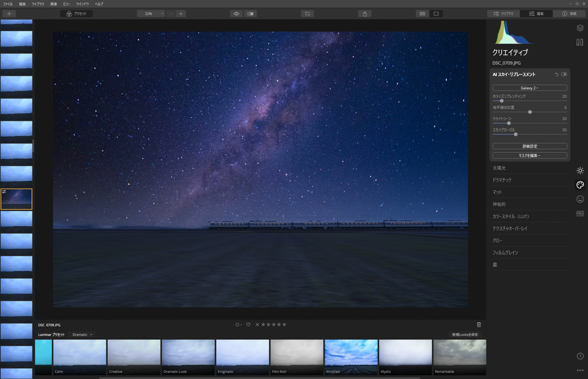
Task: Toggle the eye preview original icon
Action: click(x=237, y=14)
